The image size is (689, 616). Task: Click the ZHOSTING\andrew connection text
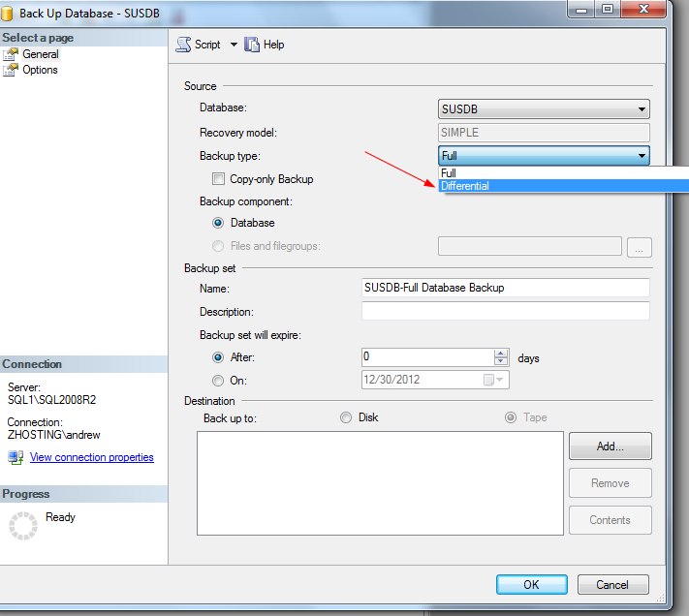click(x=53, y=435)
